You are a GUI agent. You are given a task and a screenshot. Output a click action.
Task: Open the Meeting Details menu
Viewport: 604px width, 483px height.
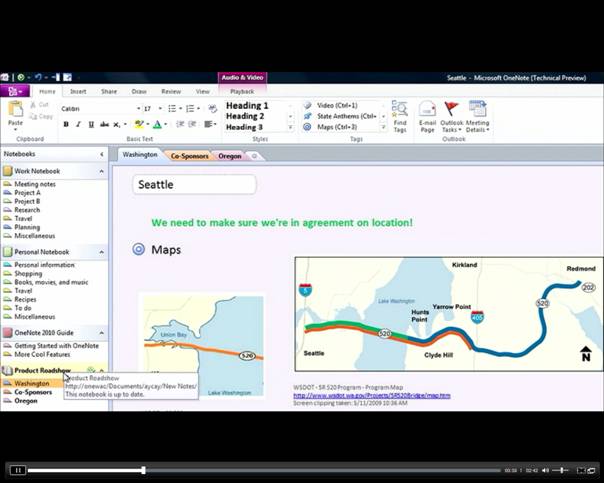coord(477,117)
